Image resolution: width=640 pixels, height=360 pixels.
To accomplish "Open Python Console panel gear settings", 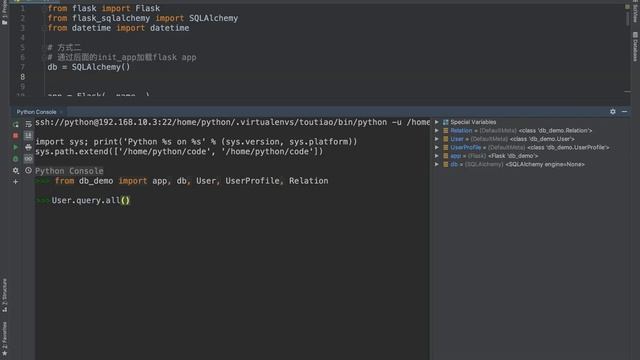I will point(613,111).
